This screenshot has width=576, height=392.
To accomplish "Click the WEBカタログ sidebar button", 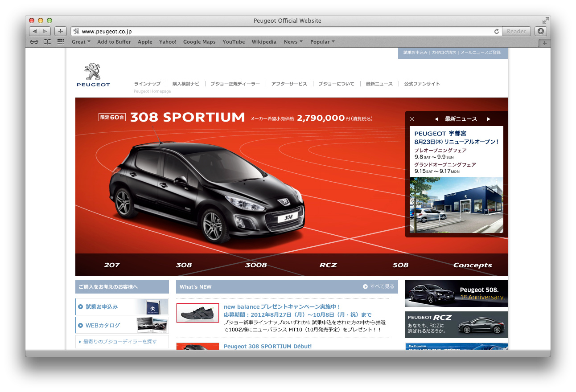I will pyautogui.click(x=122, y=325).
